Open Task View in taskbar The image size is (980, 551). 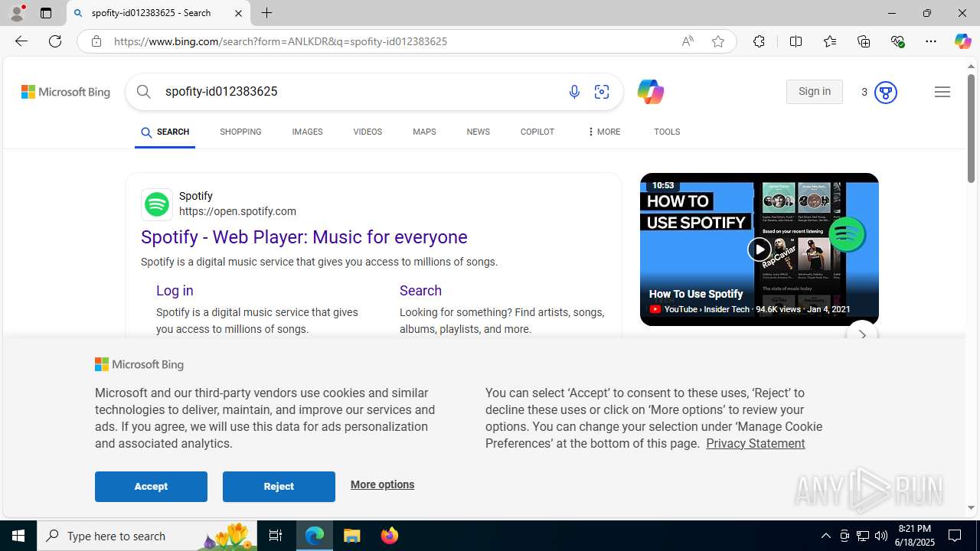point(276,536)
